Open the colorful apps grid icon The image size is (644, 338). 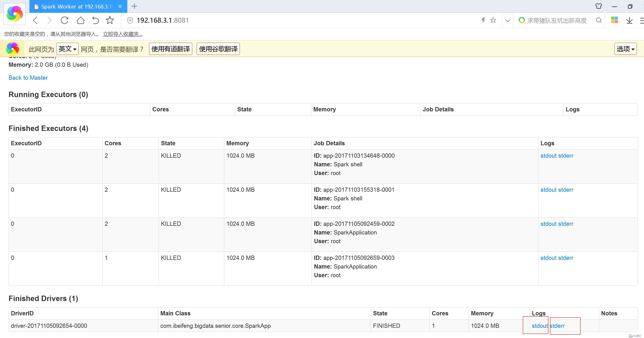pos(614,20)
